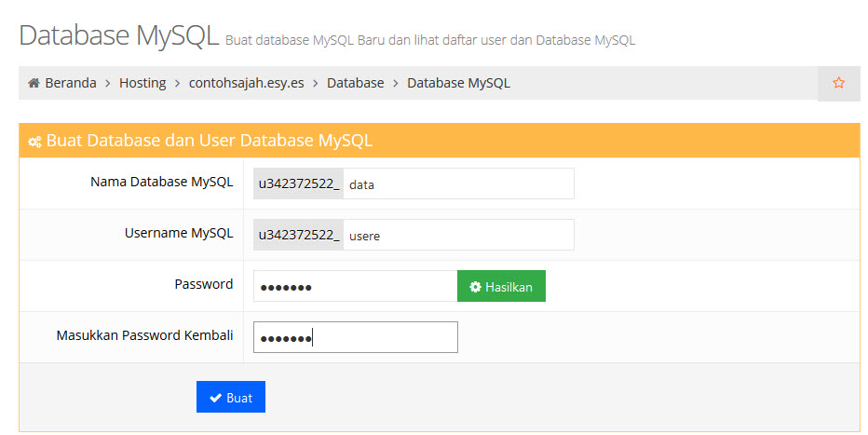Click the orange star favorite icon
This screenshot has width=868, height=435.
click(x=838, y=83)
